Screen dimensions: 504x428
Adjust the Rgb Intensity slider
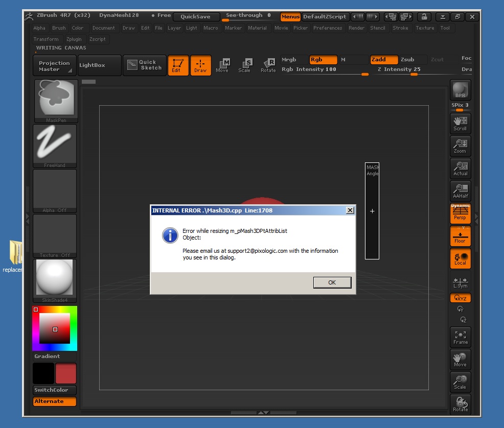point(324,70)
